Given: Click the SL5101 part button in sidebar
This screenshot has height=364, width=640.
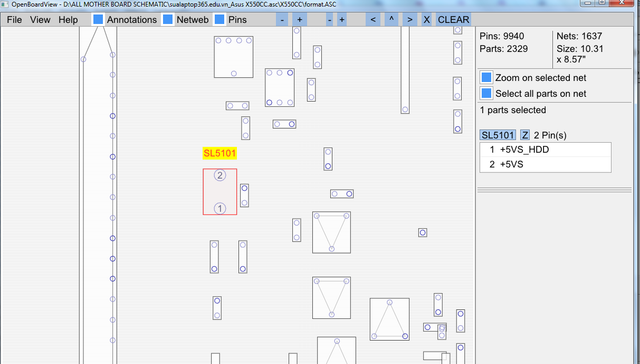Looking at the screenshot, I should point(498,135).
